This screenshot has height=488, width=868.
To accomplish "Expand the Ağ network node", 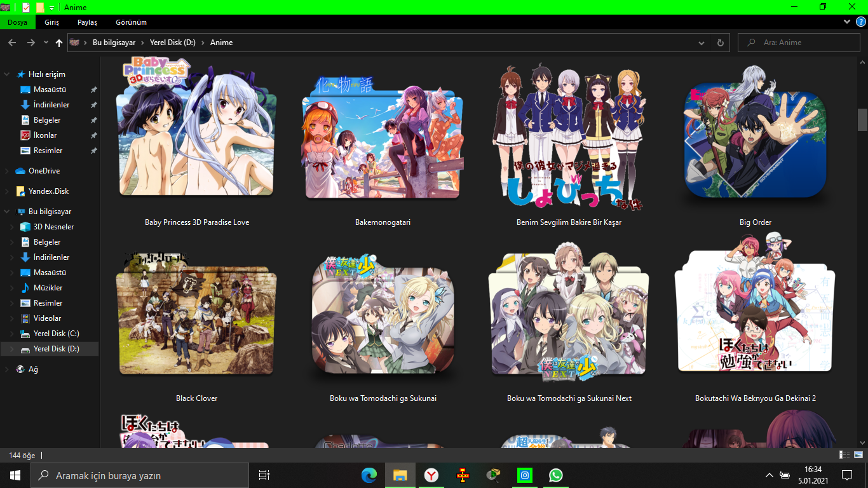I will pos(7,369).
